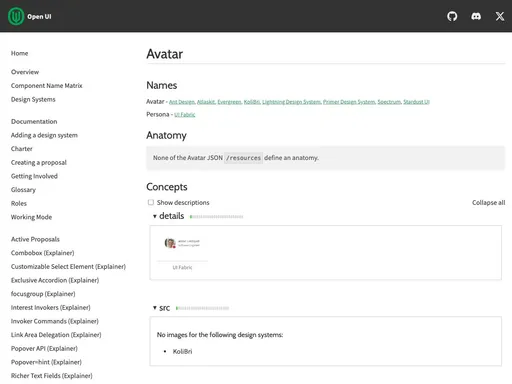Click the UI Fabric caption under avatar
The height and width of the screenshot is (384, 512).
click(x=182, y=267)
